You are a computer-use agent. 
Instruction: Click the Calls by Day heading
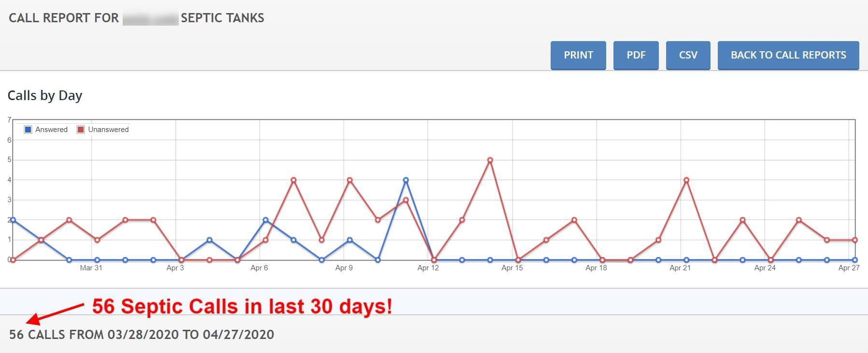click(x=45, y=96)
